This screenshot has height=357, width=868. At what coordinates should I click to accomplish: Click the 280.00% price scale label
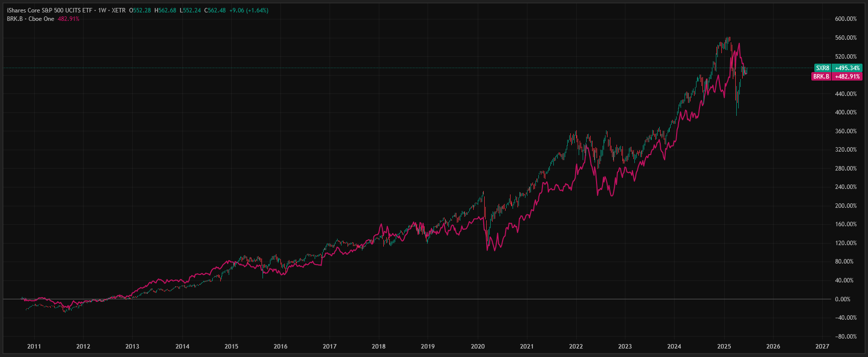[x=846, y=169]
